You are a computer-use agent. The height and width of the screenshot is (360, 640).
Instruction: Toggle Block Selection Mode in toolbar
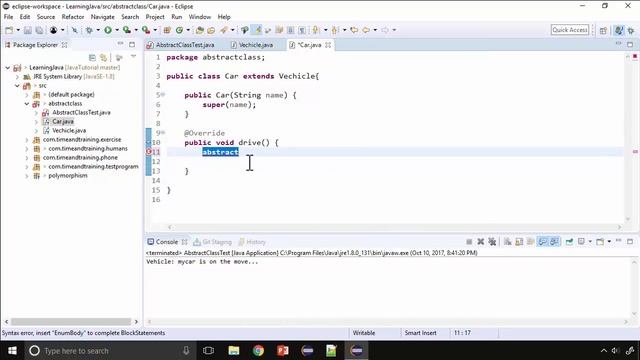pyautogui.click(x=291, y=30)
